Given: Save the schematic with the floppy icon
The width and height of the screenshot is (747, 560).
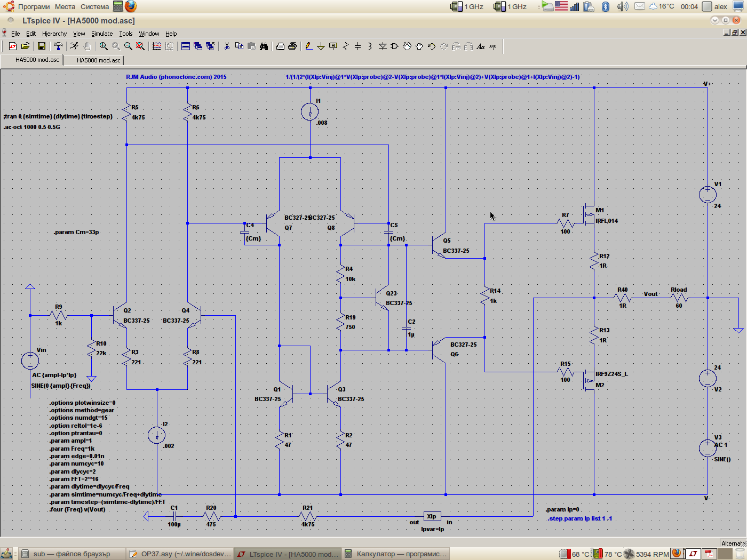Looking at the screenshot, I should 41,46.
